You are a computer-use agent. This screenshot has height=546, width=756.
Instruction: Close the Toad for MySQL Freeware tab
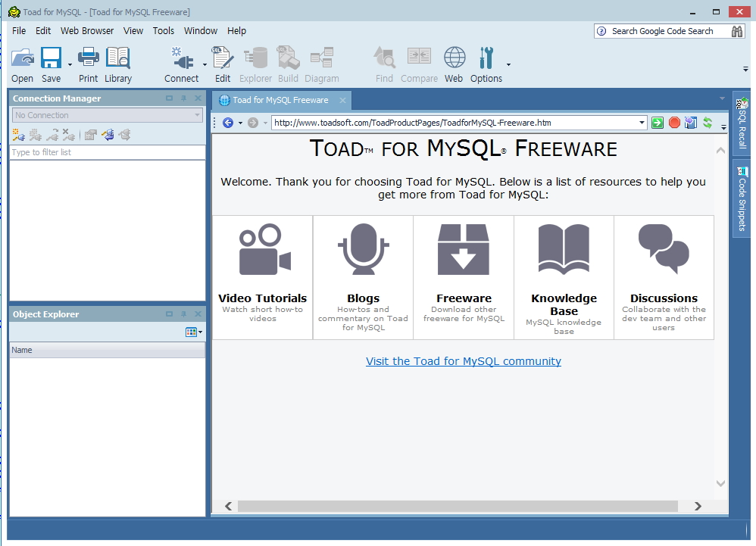(342, 100)
